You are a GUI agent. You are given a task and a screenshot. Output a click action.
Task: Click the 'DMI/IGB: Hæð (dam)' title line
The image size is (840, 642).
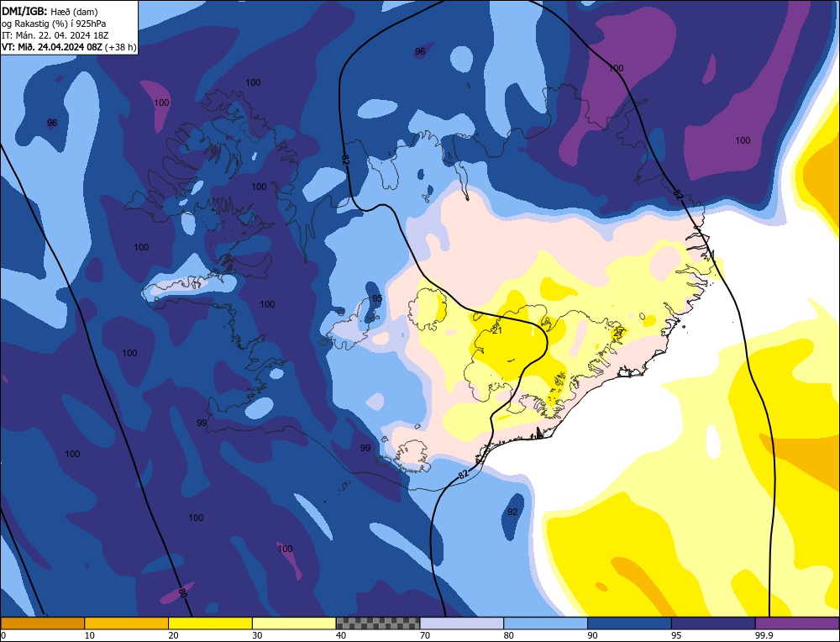[x=50, y=12]
